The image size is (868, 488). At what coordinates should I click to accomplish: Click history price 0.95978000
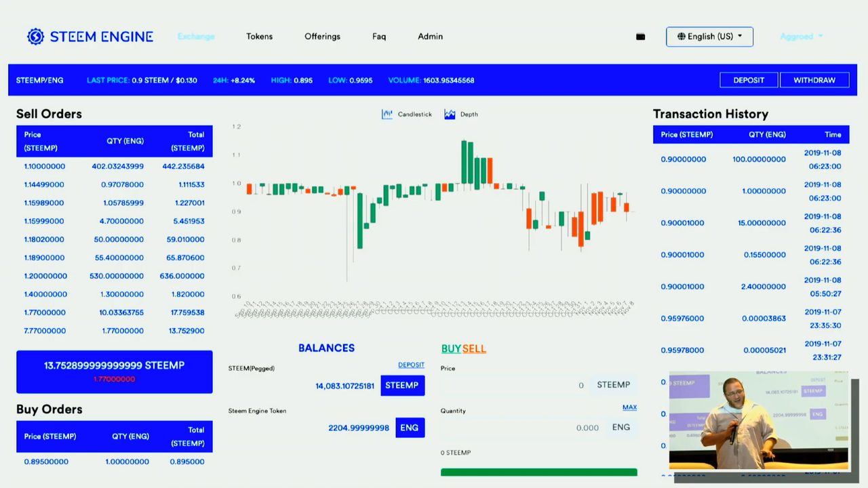click(682, 350)
